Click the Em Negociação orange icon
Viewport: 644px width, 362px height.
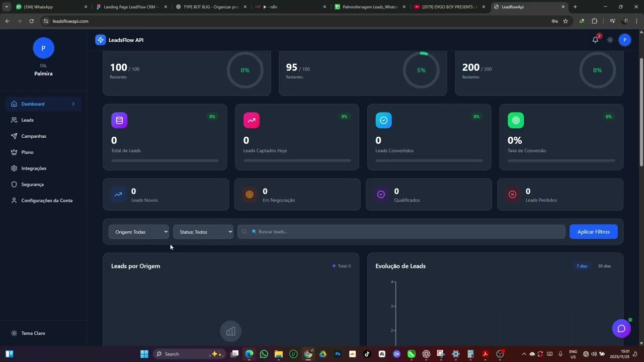250,194
